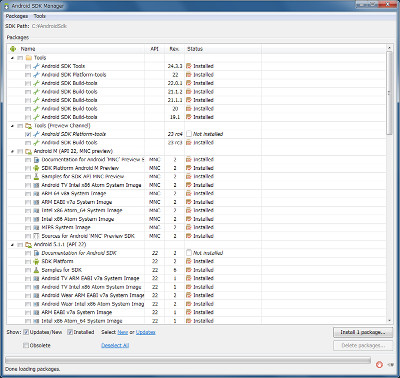
Task: Click the vertical scrollbar thumb
Action: (389, 93)
